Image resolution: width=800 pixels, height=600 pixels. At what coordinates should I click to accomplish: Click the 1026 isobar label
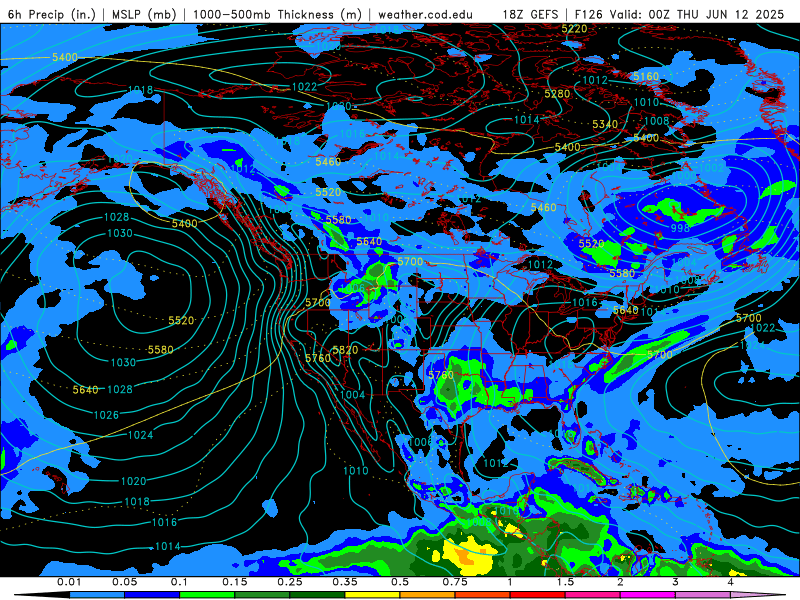click(106, 415)
